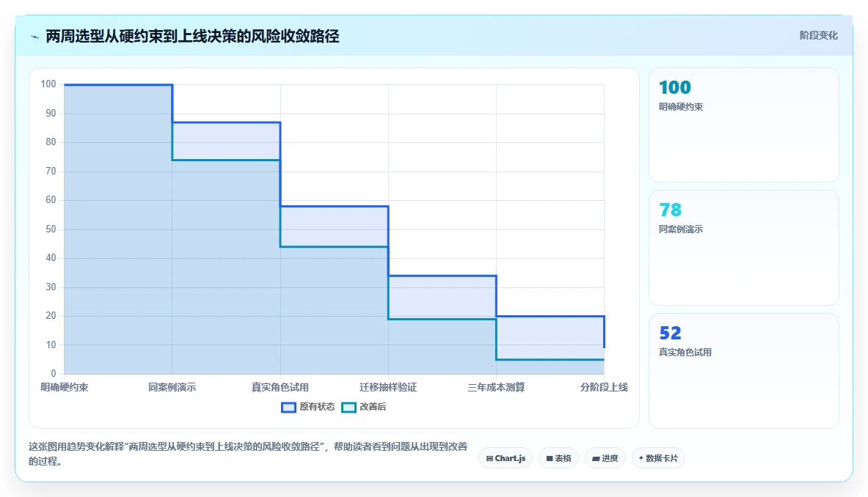The height and width of the screenshot is (497, 868).
Task: Open the 真实角色试用 data card showing 52
Action: pos(743,371)
